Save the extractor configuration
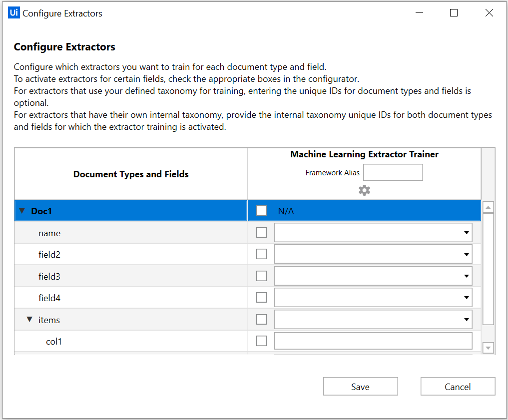The image size is (508, 420). pyautogui.click(x=360, y=386)
